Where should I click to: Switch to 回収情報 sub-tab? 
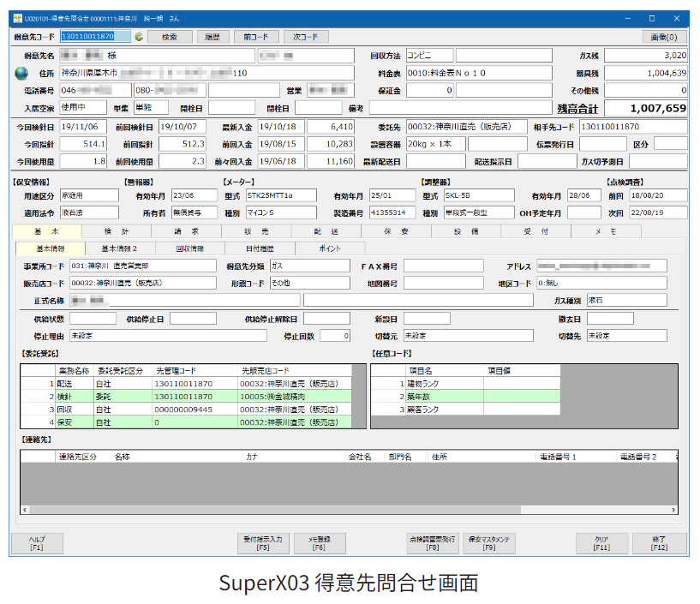click(x=189, y=248)
